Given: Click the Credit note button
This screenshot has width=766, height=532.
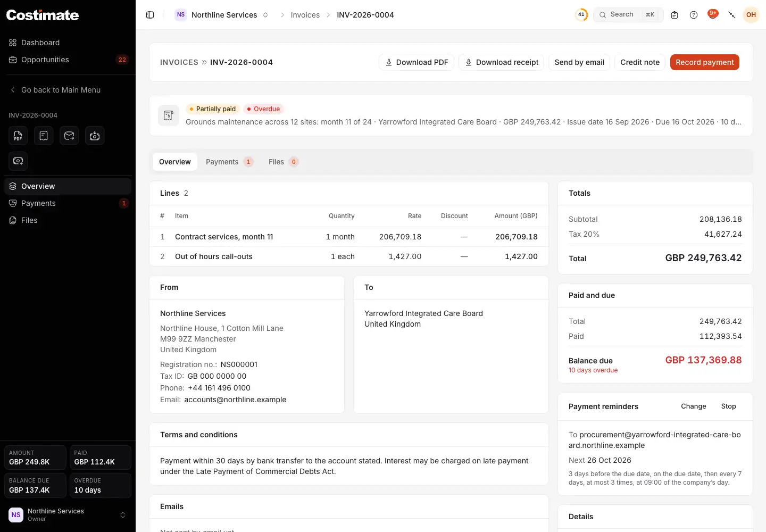Looking at the screenshot, I should [640, 62].
